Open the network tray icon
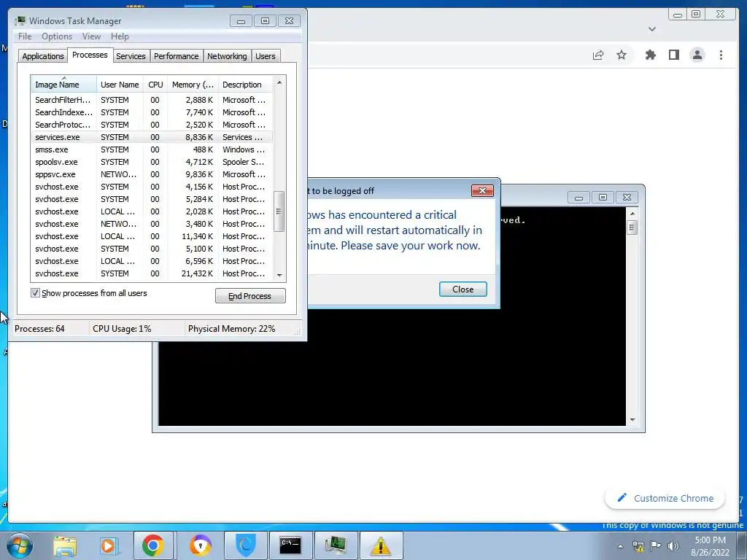The height and width of the screenshot is (560, 747). 638,546
